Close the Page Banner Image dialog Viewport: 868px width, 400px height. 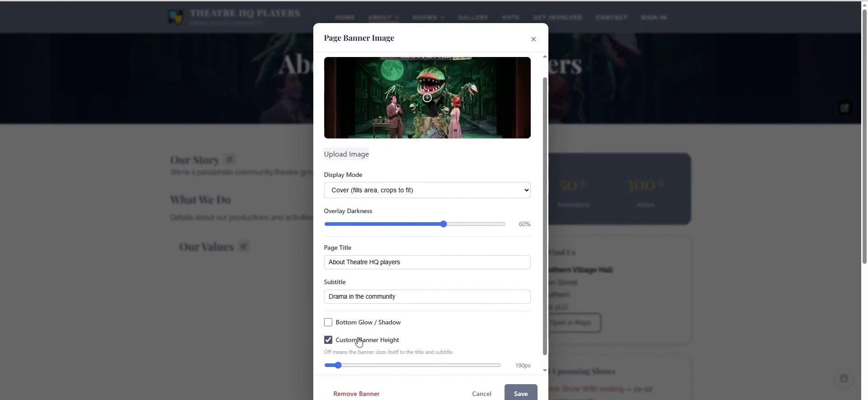coord(533,39)
